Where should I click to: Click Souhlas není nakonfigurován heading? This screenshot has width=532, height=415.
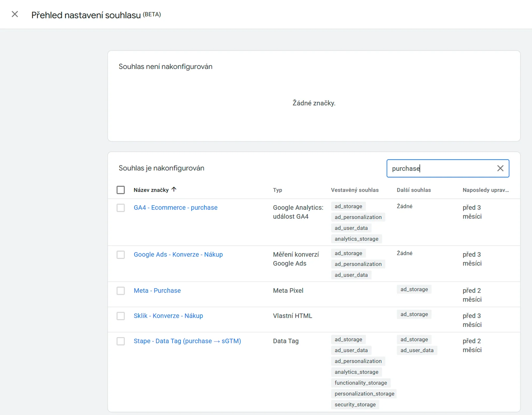[x=166, y=67]
